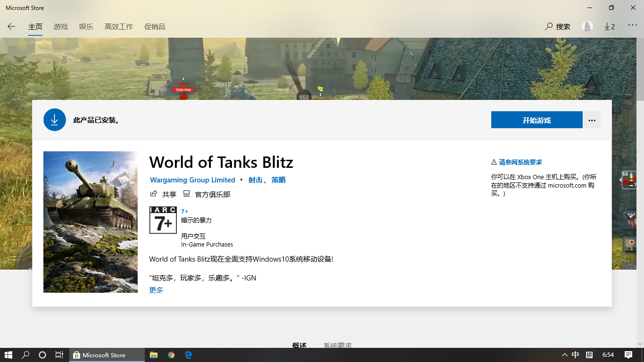Show hidden system tray icons

pos(564,355)
